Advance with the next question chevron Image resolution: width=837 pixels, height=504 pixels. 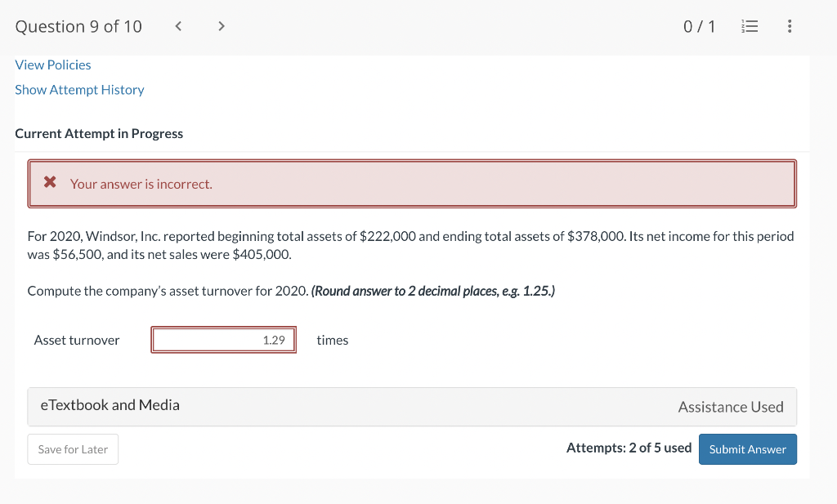221,25
